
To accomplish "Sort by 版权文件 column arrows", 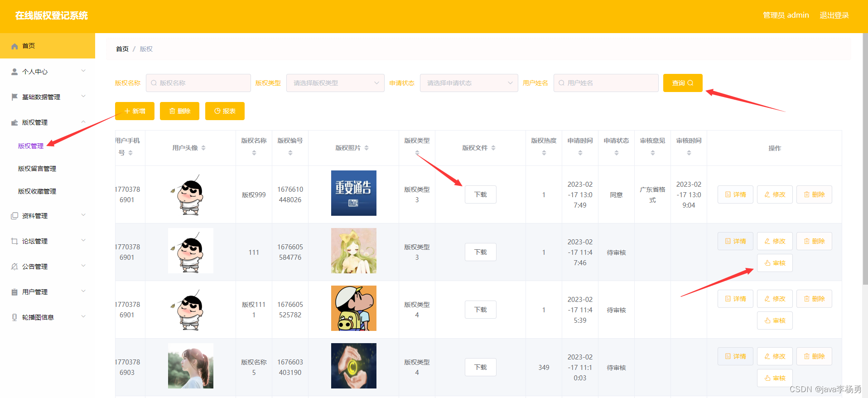I will [x=493, y=148].
